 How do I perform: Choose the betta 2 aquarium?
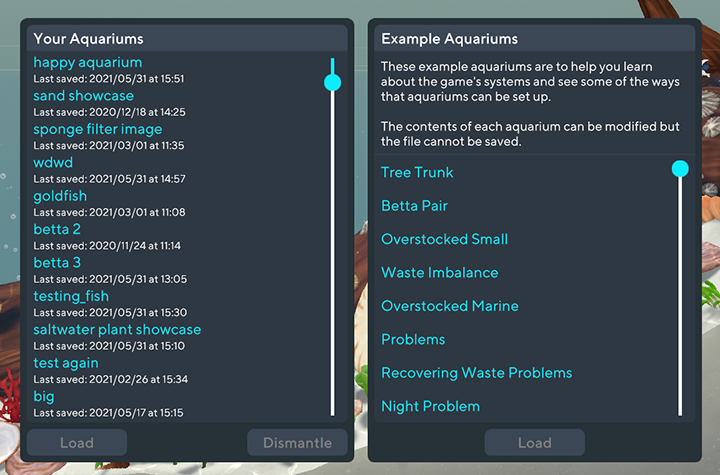point(57,230)
